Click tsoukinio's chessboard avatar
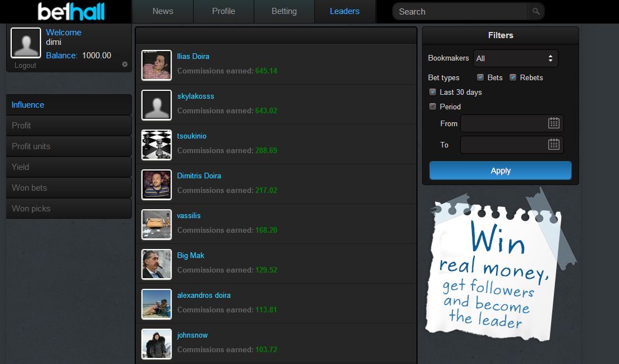Image resolution: width=619 pixels, height=364 pixels. tap(157, 145)
